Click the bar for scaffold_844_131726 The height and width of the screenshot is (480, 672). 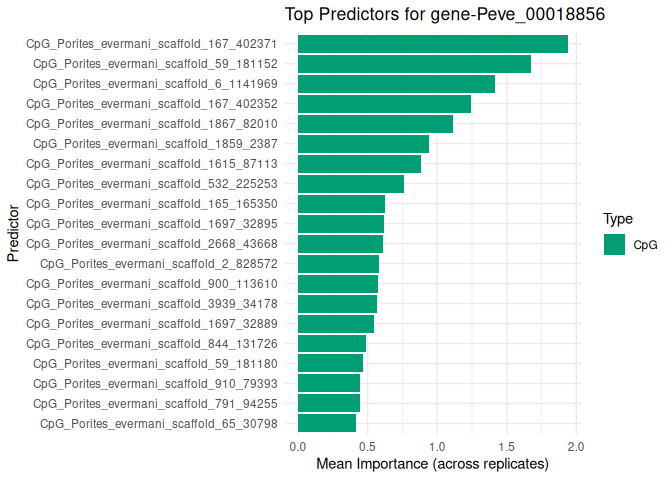[332, 343]
